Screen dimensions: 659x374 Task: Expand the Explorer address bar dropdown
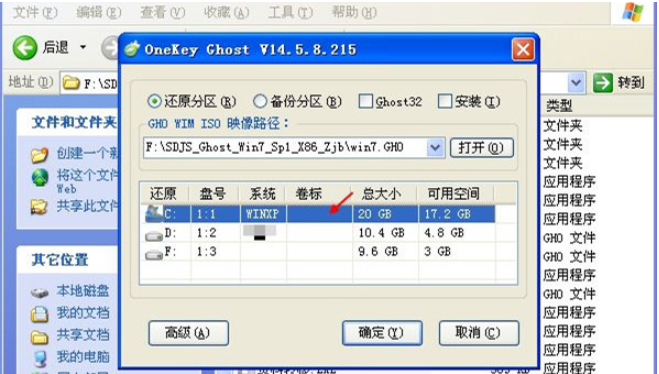(576, 82)
